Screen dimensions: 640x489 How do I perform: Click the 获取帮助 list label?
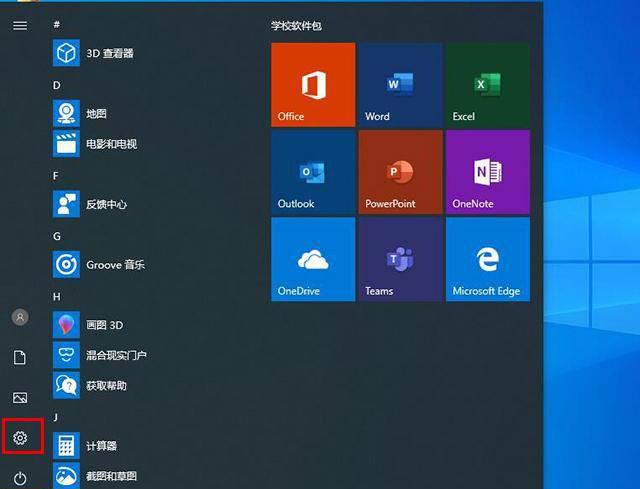click(107, 385)
